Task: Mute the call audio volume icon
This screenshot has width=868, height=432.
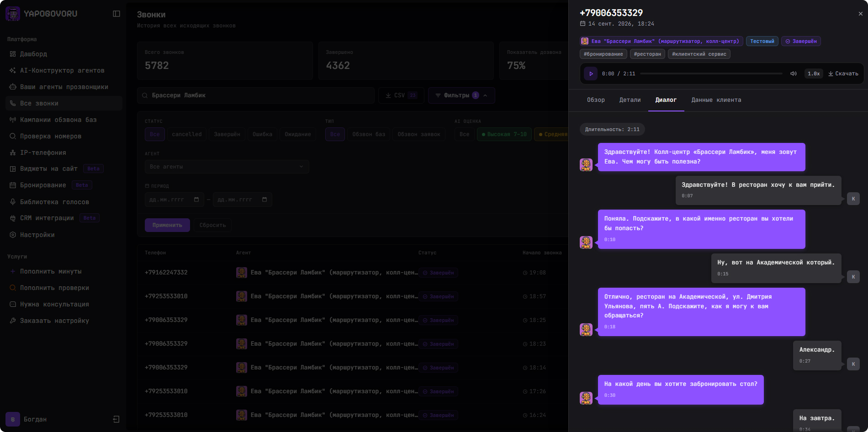Action: point(794,74)
